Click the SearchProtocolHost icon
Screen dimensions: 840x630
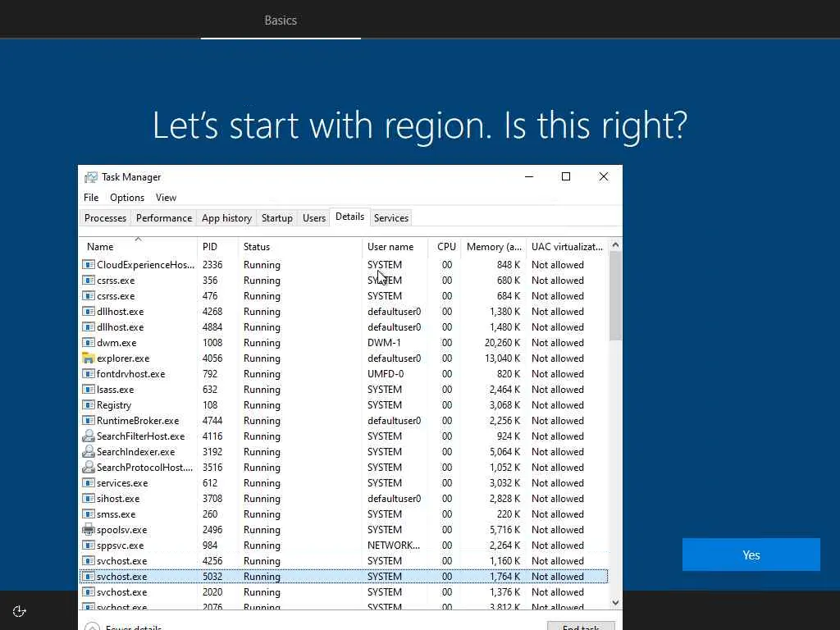coord(89,467)
